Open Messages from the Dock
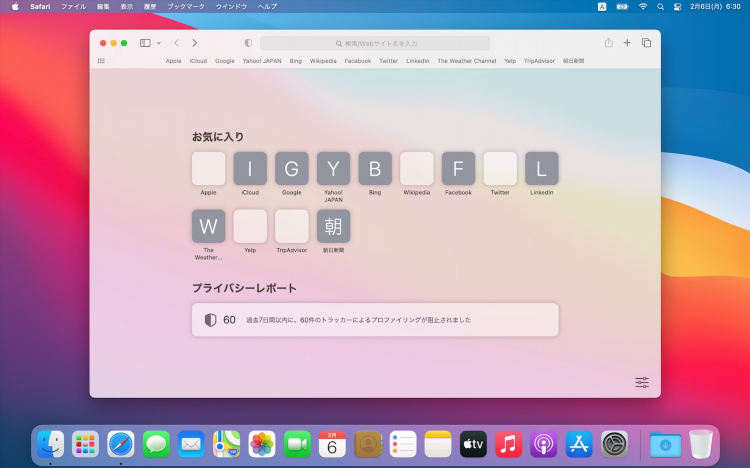This screenshot has height=468, width=750. point(156,444)
